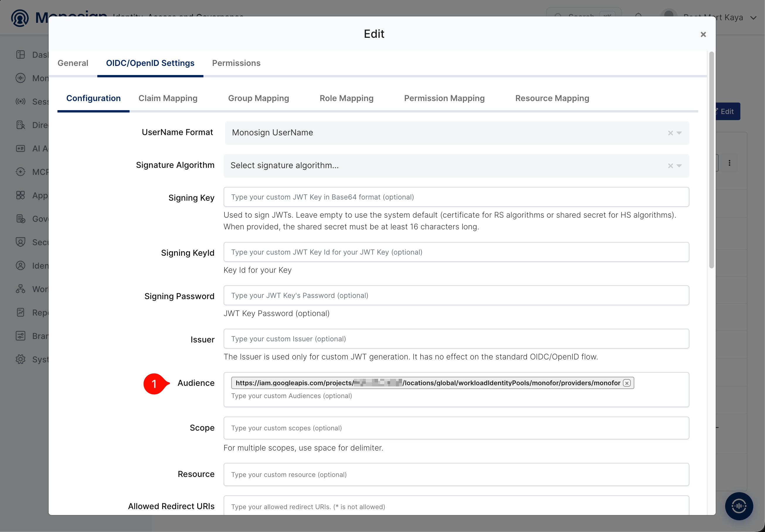Remove the googleapis audience tag
Viewport: 765px width, 532px height.
[627, 383]
